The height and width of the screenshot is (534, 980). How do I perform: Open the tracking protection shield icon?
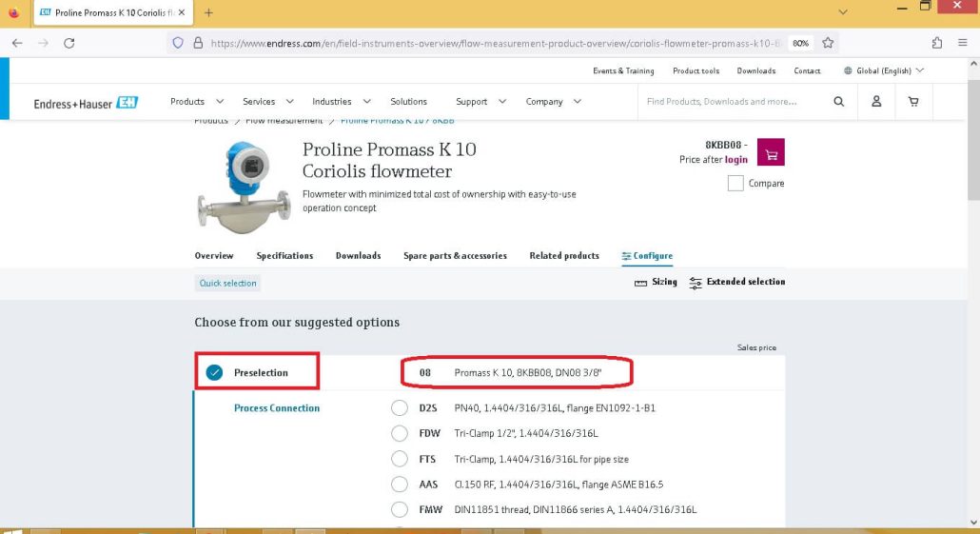click(178, 43)
